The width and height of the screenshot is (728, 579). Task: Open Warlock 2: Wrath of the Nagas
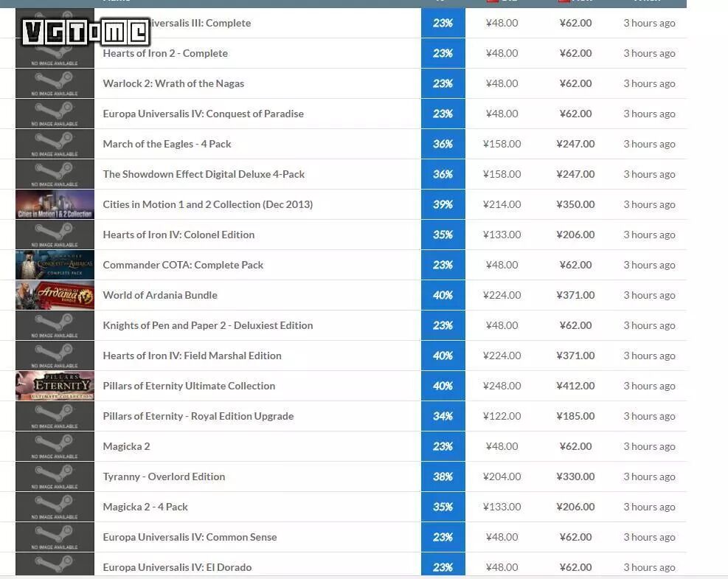(173, 83)
